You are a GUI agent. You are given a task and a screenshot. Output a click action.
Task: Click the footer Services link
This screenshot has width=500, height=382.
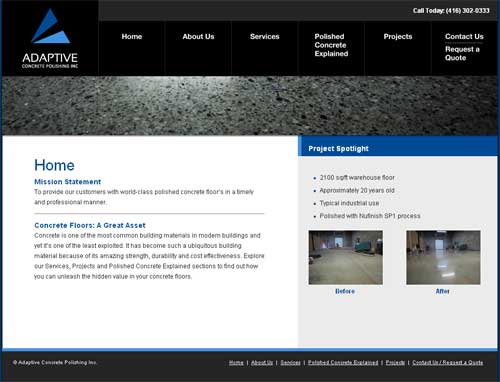[x=290, y=363]
